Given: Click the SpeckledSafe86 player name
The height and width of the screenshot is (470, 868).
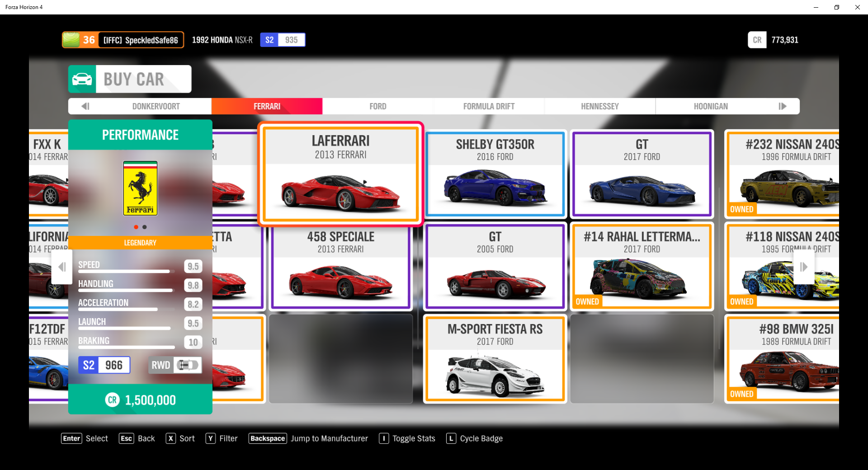Looking at the screenshot, I should tap(151, 40).
